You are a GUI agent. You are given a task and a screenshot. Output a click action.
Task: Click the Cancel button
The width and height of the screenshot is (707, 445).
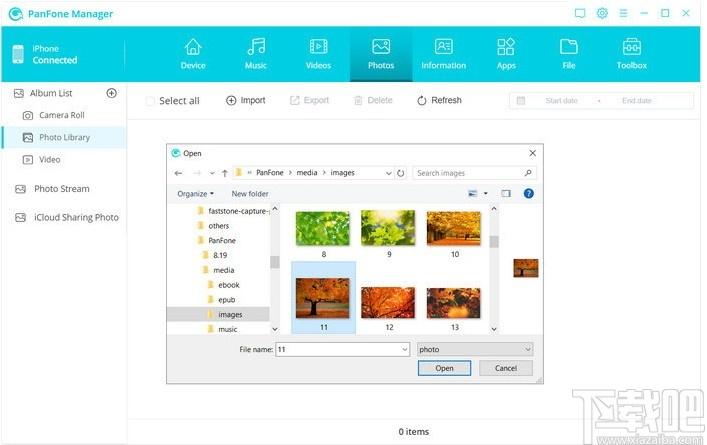505,368
